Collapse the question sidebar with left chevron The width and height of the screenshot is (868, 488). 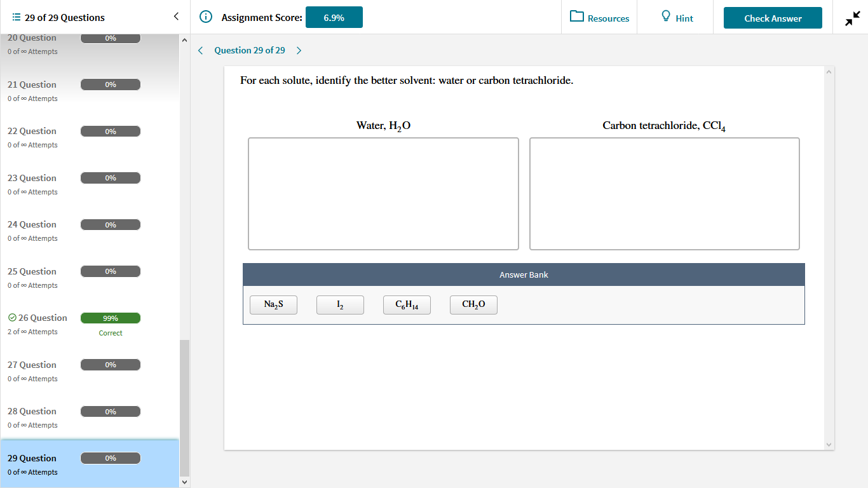coord(176,17)
